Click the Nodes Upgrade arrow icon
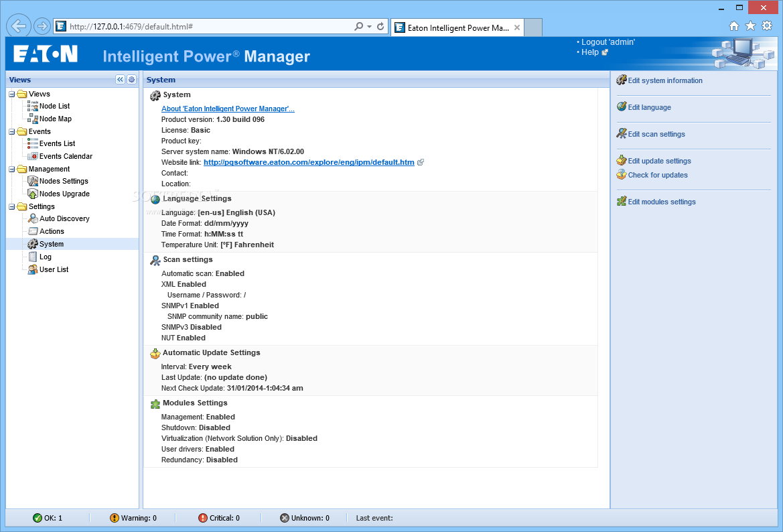 tap(32, 194)
